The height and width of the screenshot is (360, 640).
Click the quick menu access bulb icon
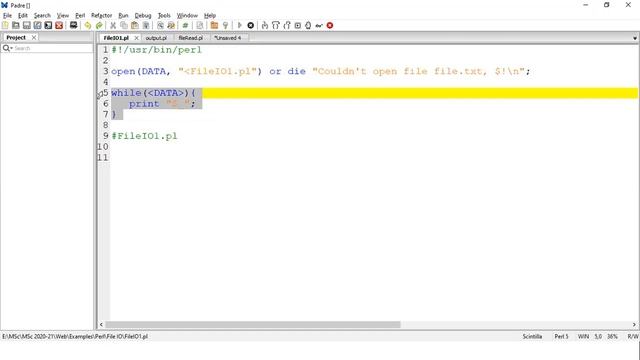[225, 25]
